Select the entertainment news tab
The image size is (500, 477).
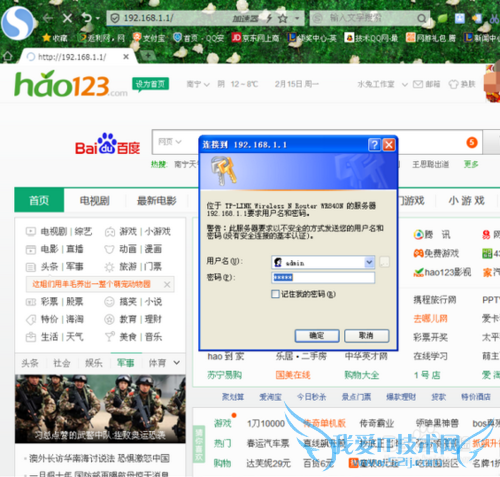pyautogui.click(x=94, y=363)
